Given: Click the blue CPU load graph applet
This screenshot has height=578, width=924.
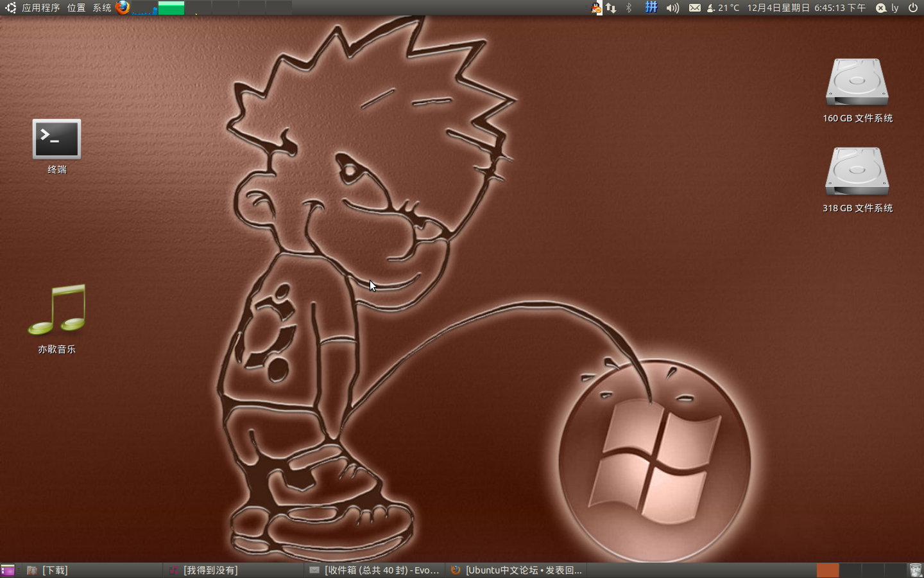Looking at the screenshot, I should (144, 8).
